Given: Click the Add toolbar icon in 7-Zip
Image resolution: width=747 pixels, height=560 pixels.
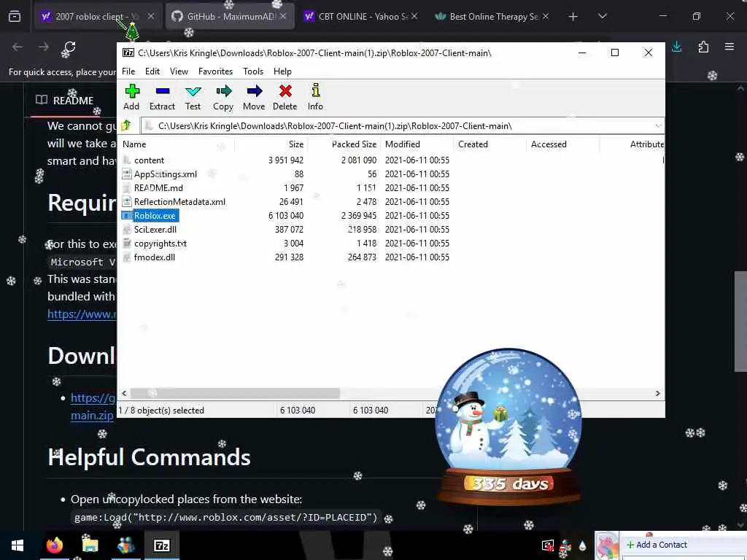Looking at the screenshot, I should 132,91.
